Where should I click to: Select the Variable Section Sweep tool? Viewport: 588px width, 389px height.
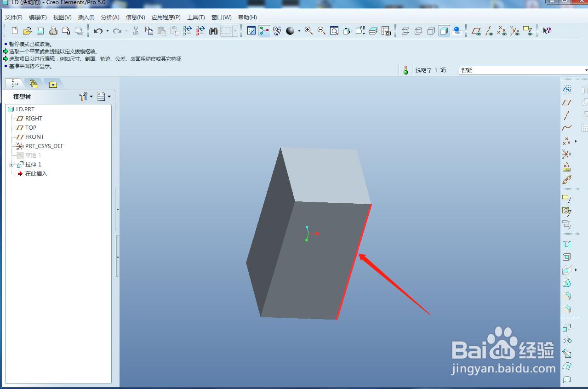[567, 354]
